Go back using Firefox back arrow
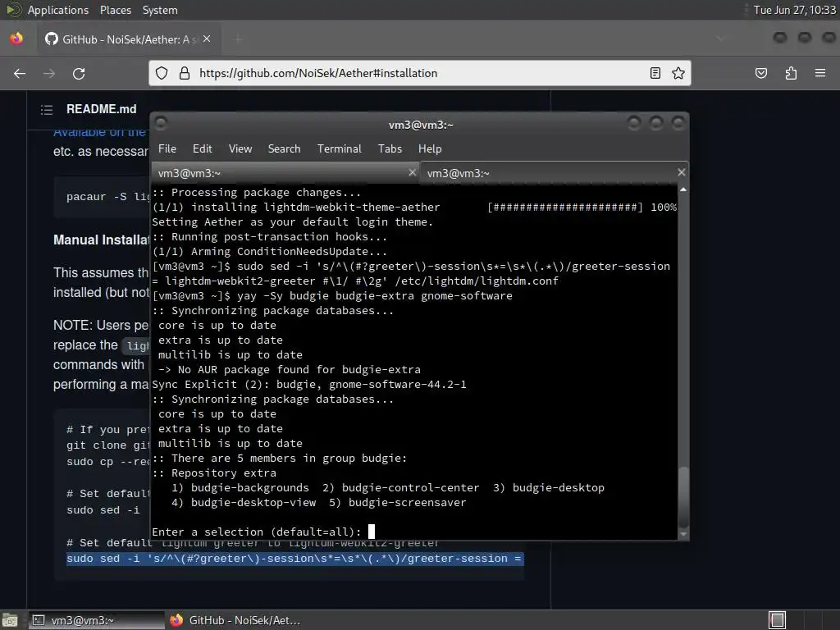The height and width of the screenshot is (630, 840). coord(20,73)
